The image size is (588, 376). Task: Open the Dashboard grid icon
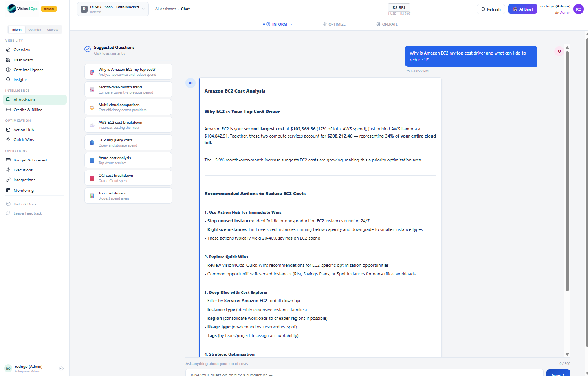click(8, 60)
